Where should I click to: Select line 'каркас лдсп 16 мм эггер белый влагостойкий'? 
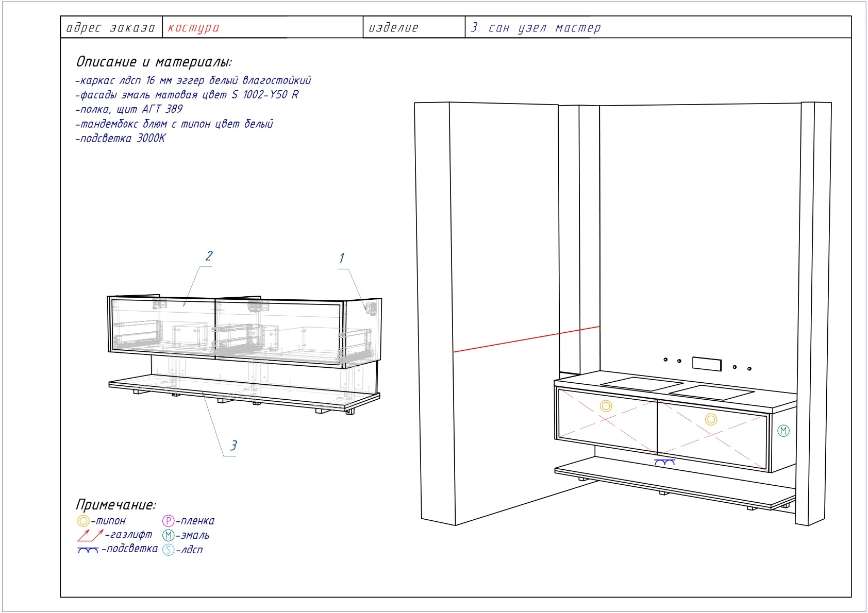coord(193,80)
